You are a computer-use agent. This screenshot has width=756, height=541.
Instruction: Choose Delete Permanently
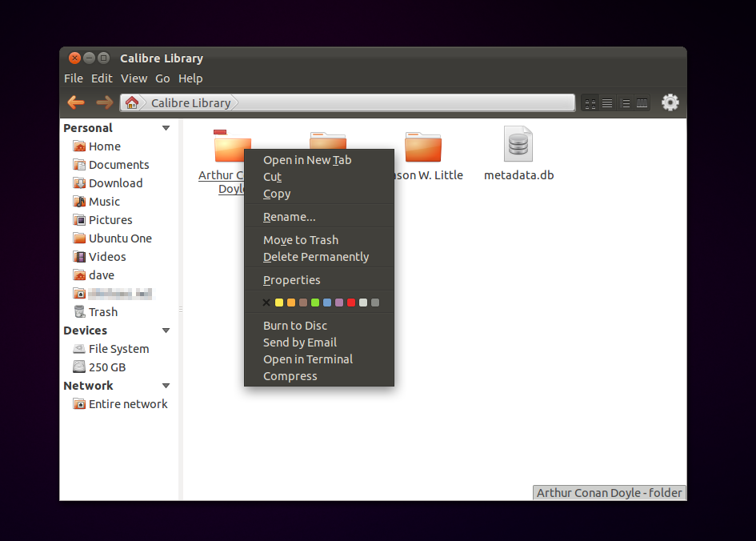pos(319,257)
